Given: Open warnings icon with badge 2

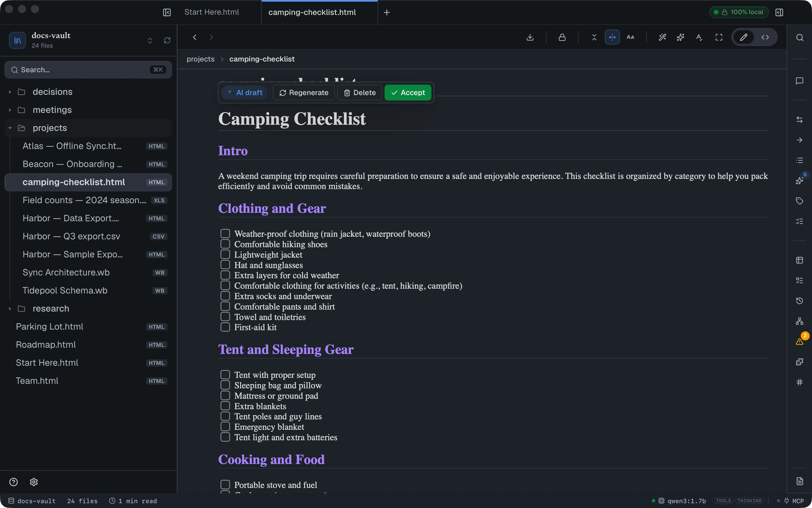Looking at the screenshot, I should [x=800, y=341].
